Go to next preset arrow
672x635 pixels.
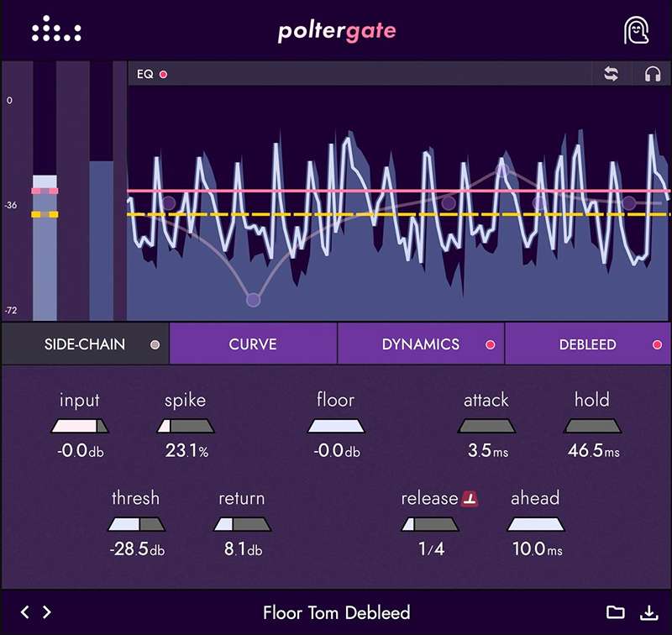(x=47, y=612)
